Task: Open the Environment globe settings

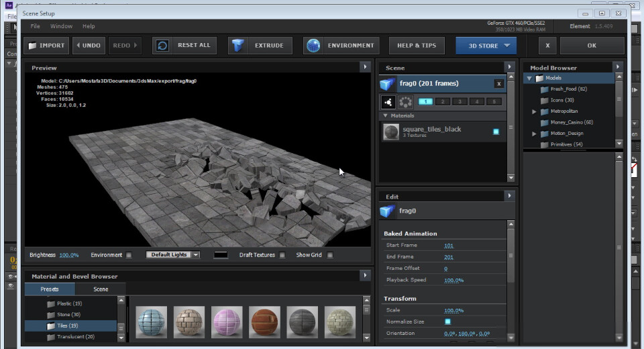Action: pyautogui.click(x=341, y=46)
